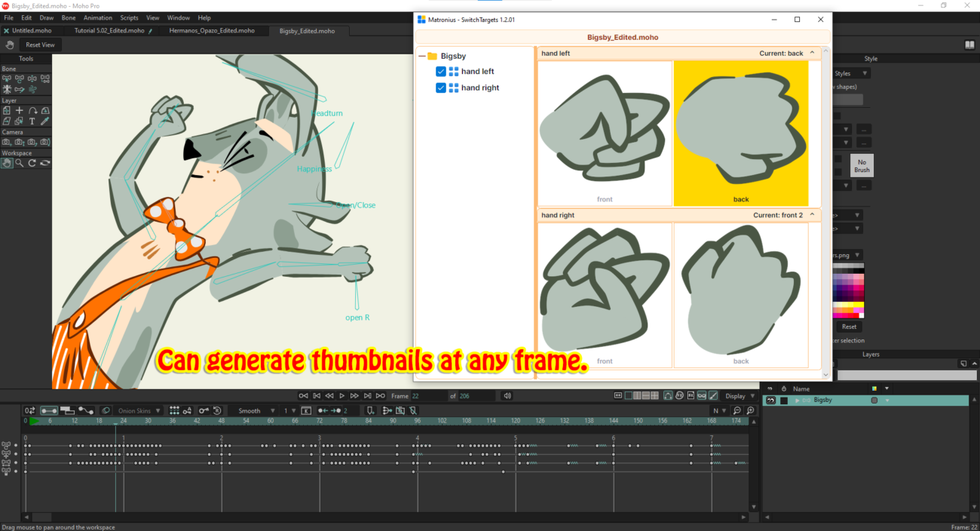Image resolution: width=980 pixels, height=531 pixels.
Task: Collapse the 'hand right' section chevron
Action: [x=812, y=215]
